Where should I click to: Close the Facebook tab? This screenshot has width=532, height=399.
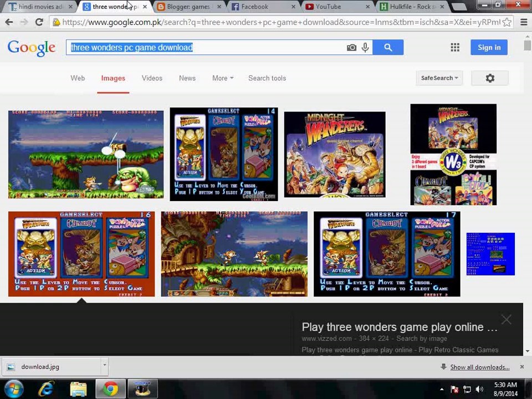tap(294, 7)
